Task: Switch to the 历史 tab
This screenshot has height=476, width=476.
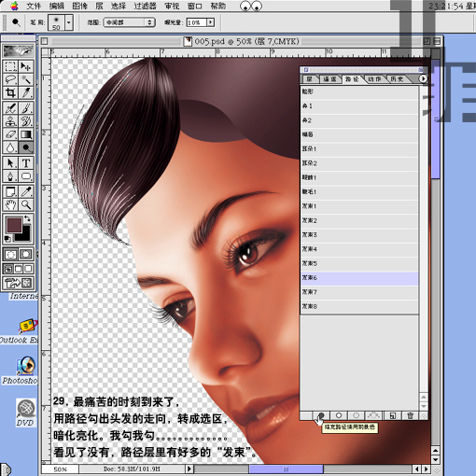Action: point(397,79)
